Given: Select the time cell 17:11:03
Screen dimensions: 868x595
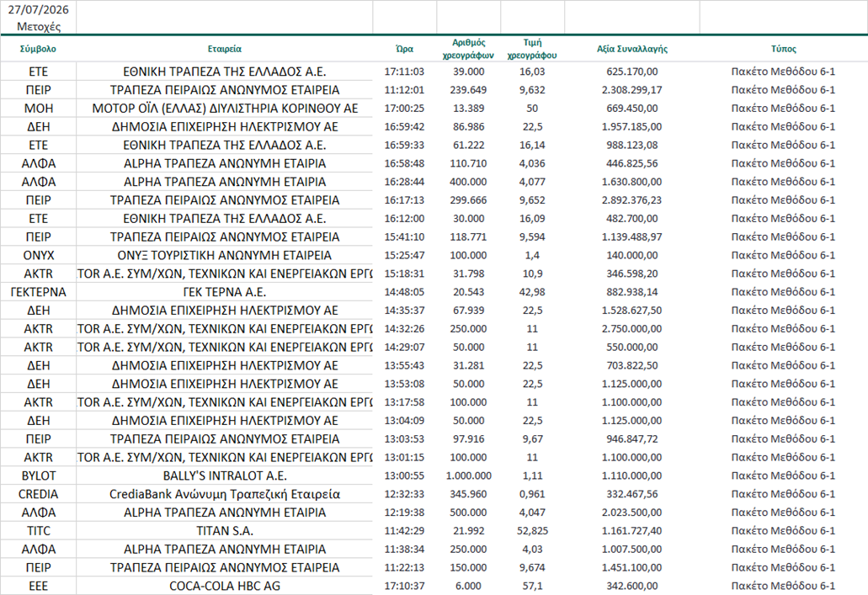Looking at the screenshot, I should point(404,72).
